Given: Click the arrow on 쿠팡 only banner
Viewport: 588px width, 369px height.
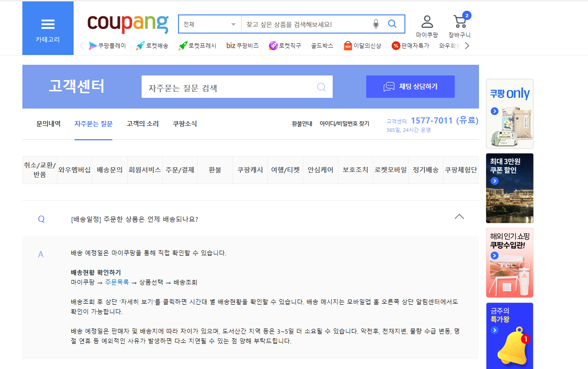Looking at the screenshot, I should pos(494,111).
